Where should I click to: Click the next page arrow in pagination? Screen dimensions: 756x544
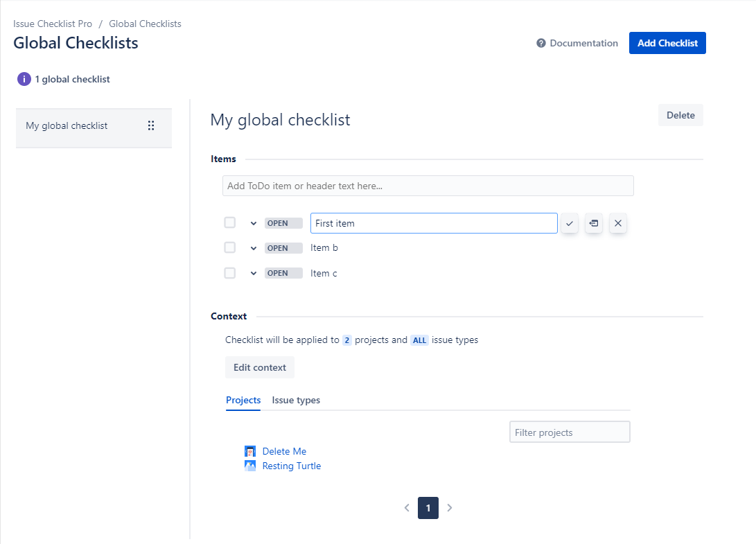coord(449,508)
